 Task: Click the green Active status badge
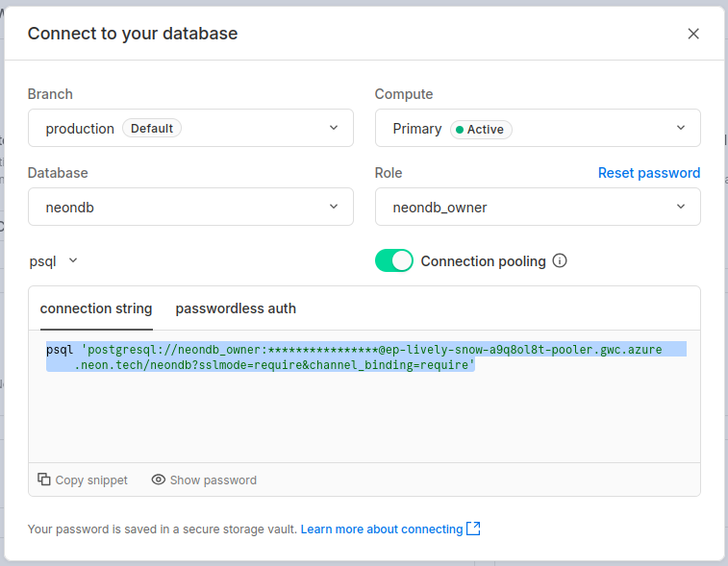click(x=481, y=129)
